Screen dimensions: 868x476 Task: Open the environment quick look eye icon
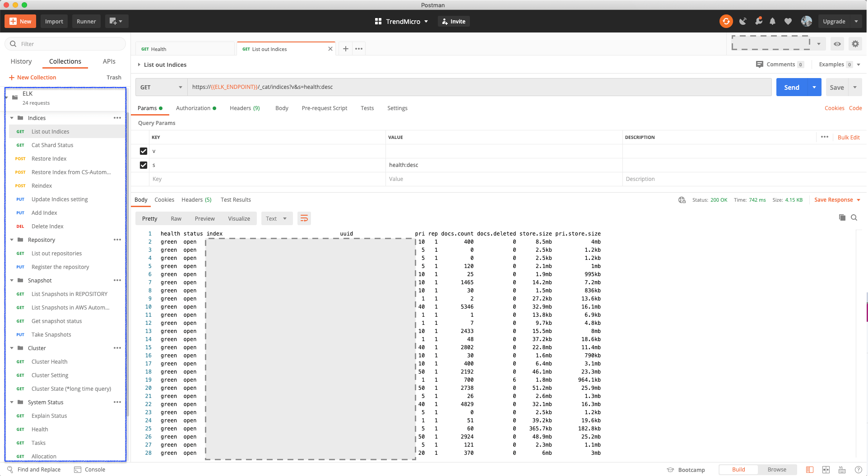[x=837, y=44]
